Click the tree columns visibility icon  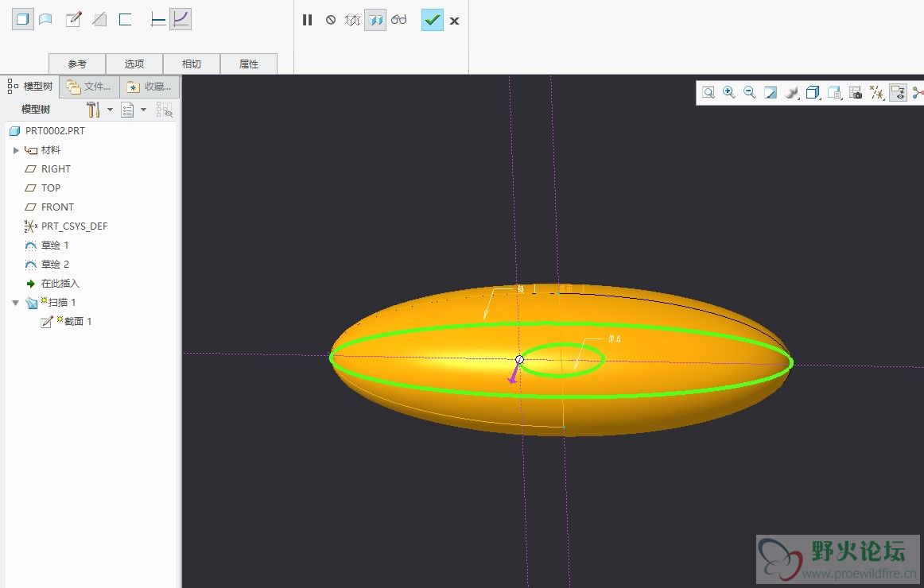pyautogui.click(x=165, y=110)
